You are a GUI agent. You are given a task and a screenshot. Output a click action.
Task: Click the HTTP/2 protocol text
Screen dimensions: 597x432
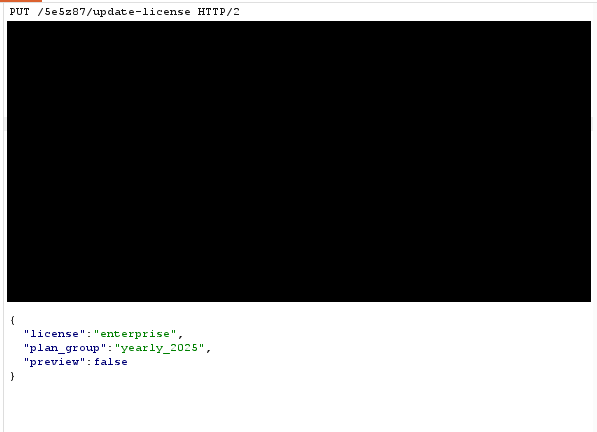[219, 12]
